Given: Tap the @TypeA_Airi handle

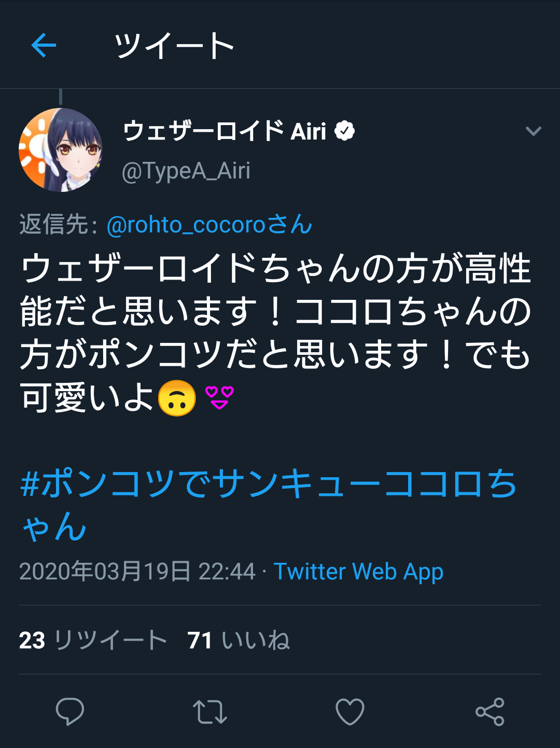Looking at the screenshot, I should point(186,171).
